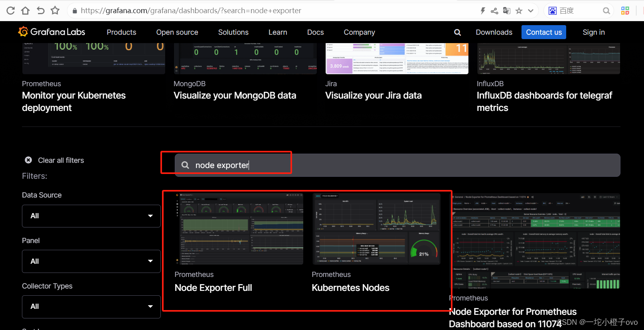The width and height of the screenshot is (644, 330).
Task: Expand the Data Source dropdown
Action: point(91,216)
